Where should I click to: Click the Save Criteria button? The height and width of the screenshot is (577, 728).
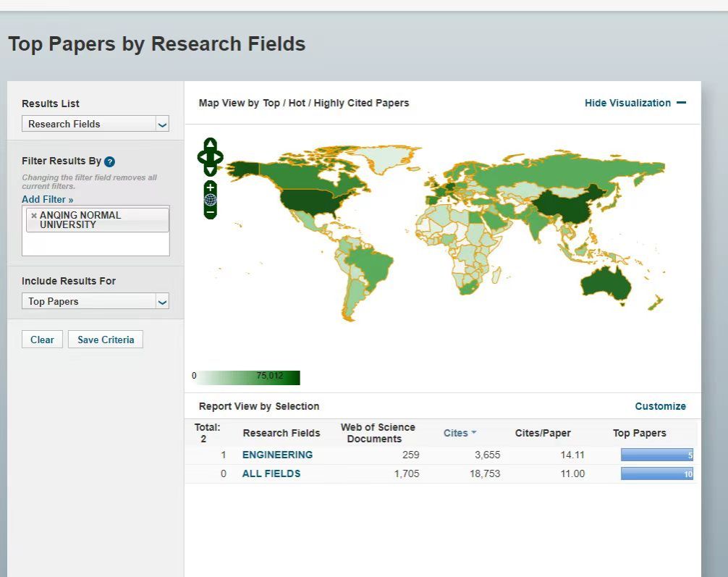click(106, 340)
